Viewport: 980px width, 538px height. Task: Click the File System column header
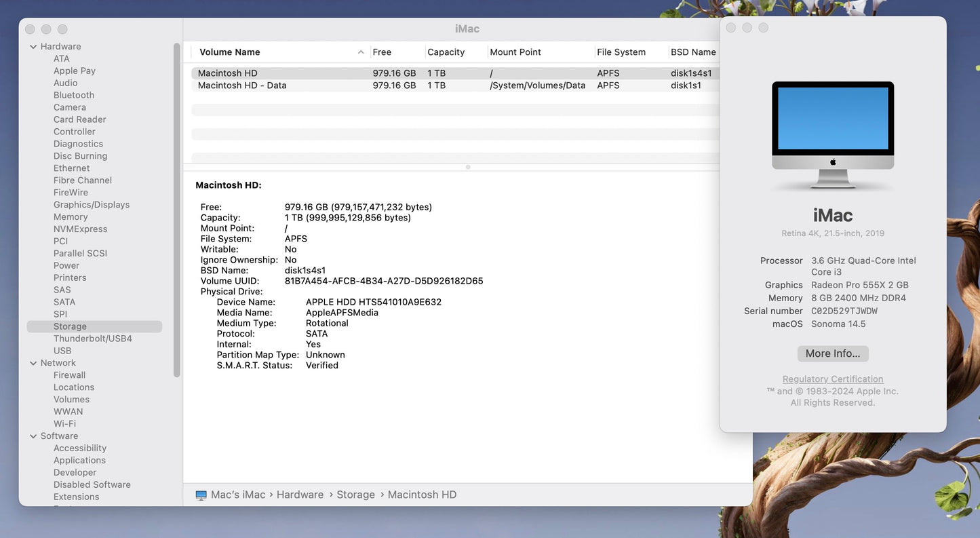(x=621, y=52)
